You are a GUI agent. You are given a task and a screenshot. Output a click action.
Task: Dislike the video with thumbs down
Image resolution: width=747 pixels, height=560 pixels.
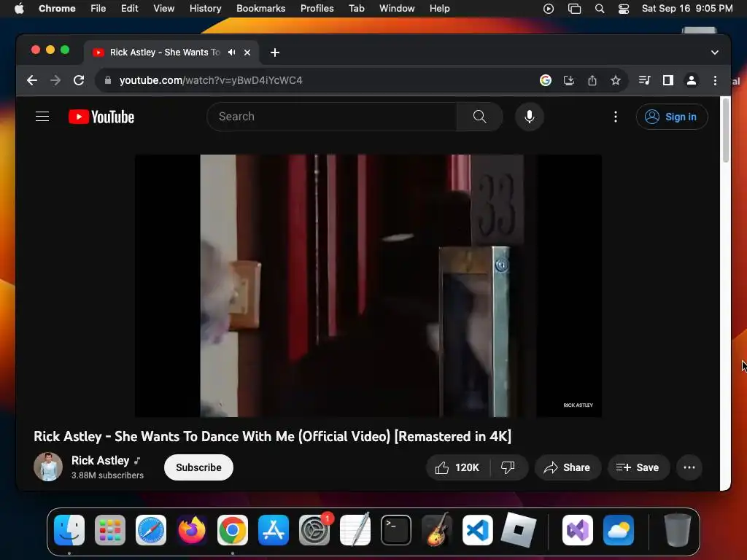[x=508, y=467]
